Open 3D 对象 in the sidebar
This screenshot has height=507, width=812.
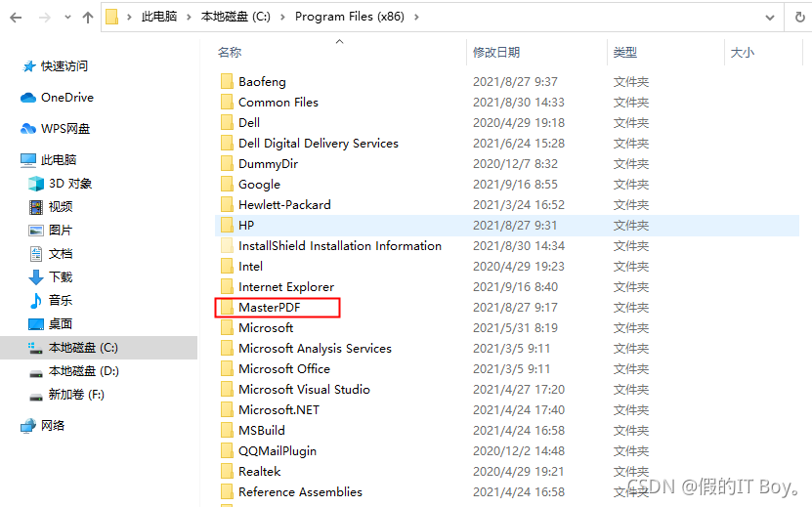pyautogui.click(x=70, y=184)
